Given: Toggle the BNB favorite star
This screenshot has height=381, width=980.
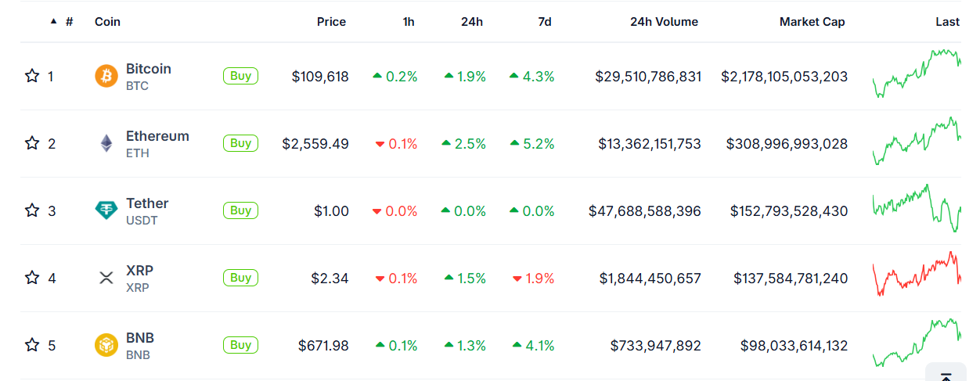Looking at the screenshot, I should [32, 345].
